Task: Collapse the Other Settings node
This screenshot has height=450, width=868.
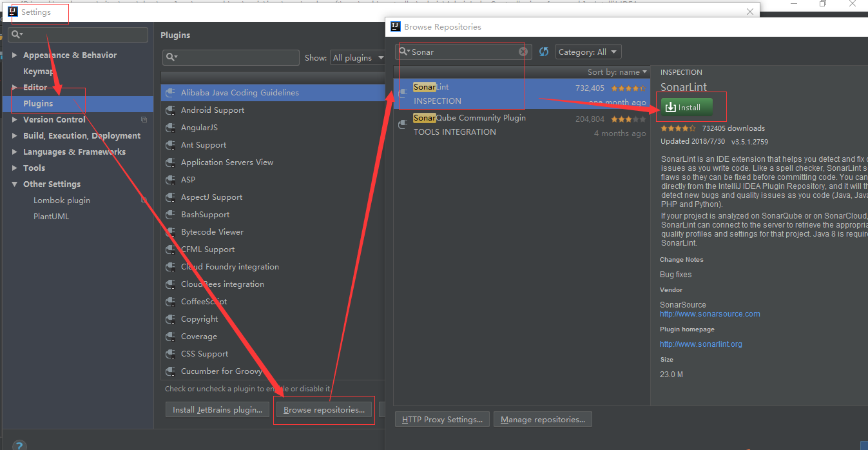Action: coord(15,184)
